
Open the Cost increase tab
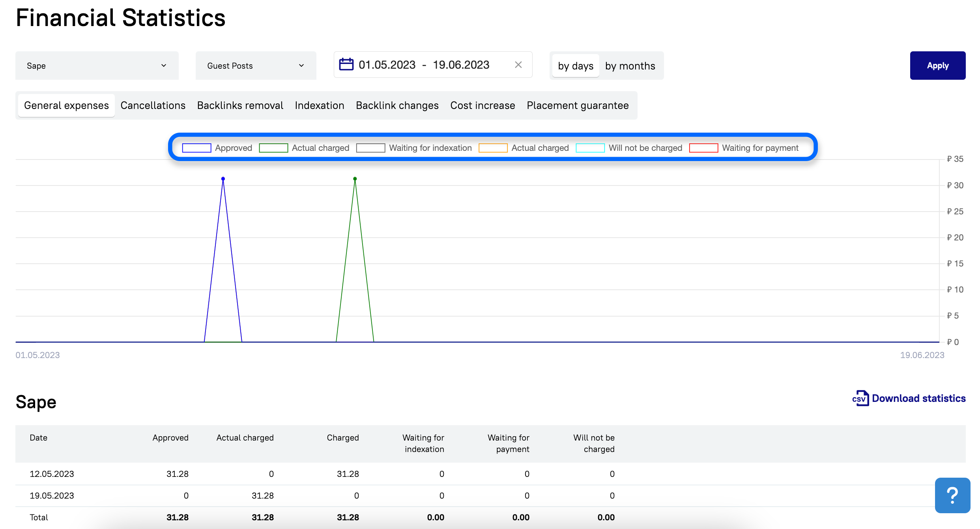pos(483,105)
